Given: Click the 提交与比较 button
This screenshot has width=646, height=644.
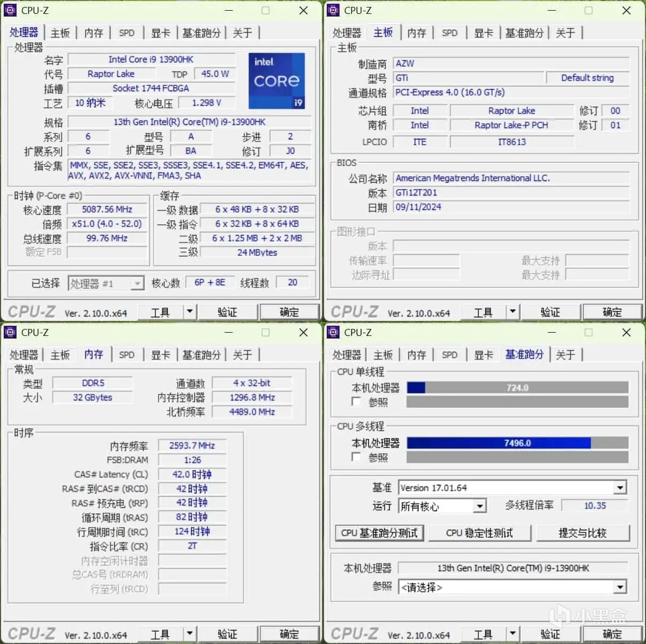Looking at the screenshot, I should click(x=582, y=533).
